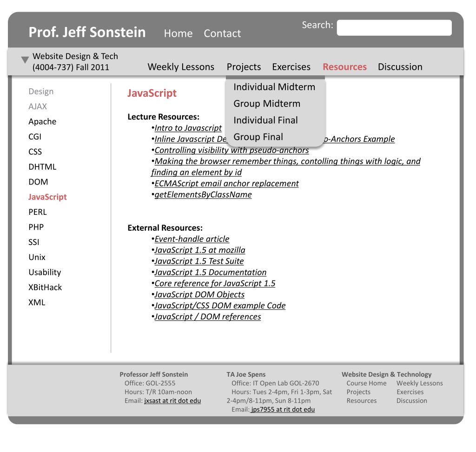
Task: Select PERL in the sidebar
Action: click(38, 212)
